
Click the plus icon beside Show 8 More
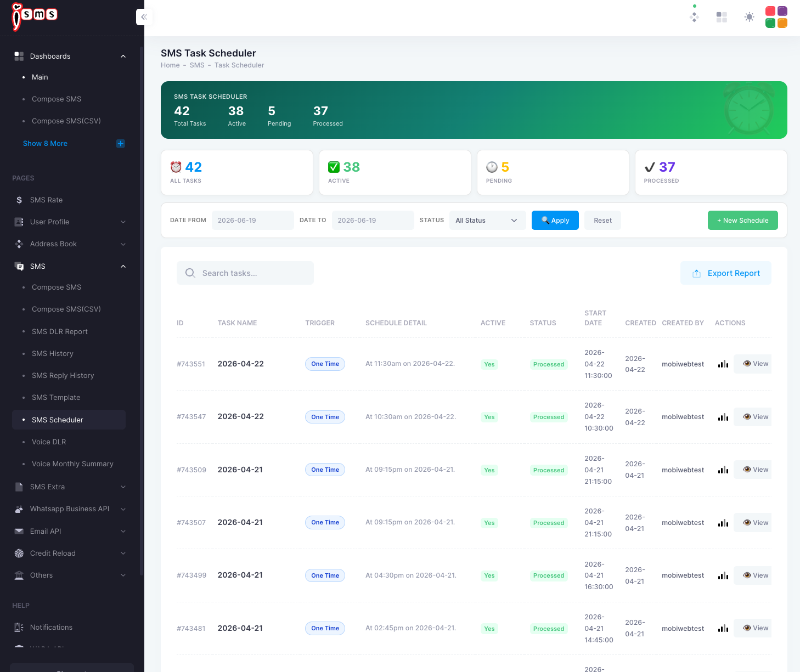point(121,144)
